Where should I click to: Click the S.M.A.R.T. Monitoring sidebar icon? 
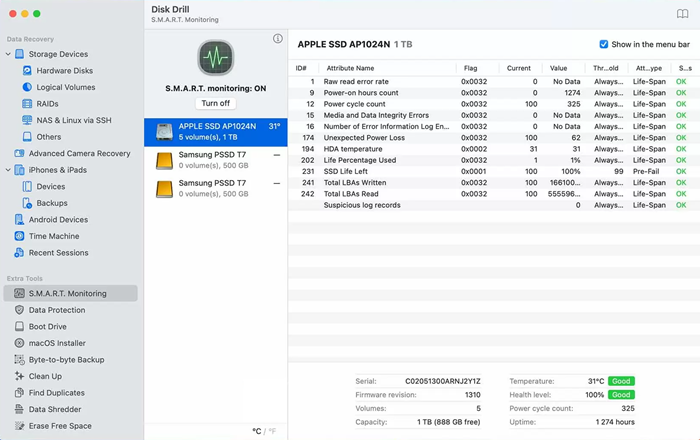[19, 293]
